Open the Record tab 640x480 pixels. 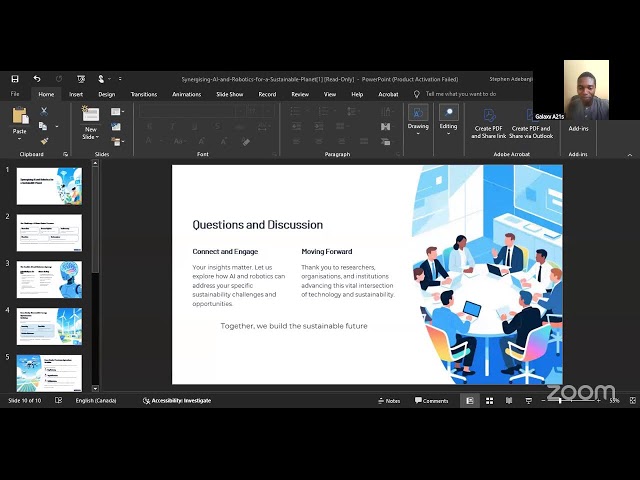point(267,94)
